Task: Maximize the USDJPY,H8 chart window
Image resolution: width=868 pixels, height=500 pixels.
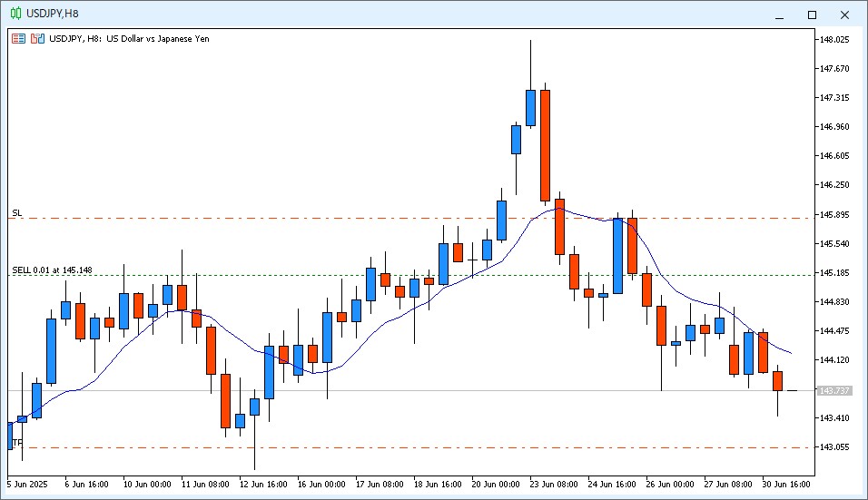Action: pyautogui.click(x=812, y=15)
